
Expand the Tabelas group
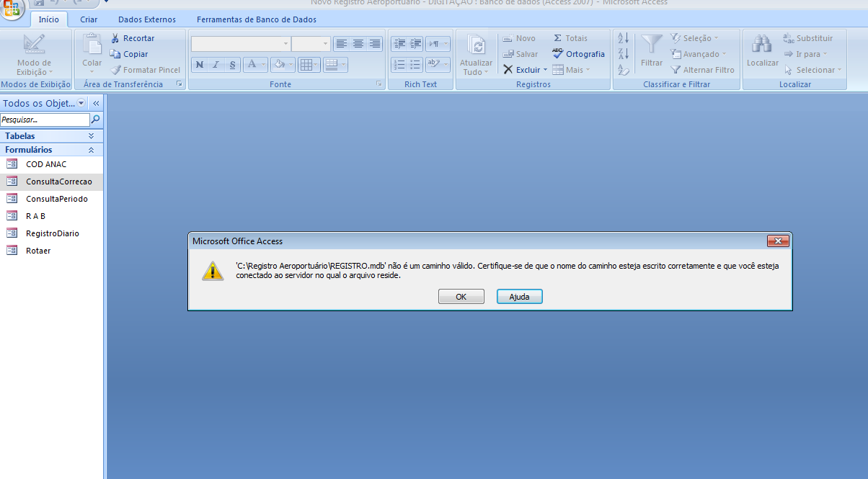pyautogui.click(x=91, y=135)
